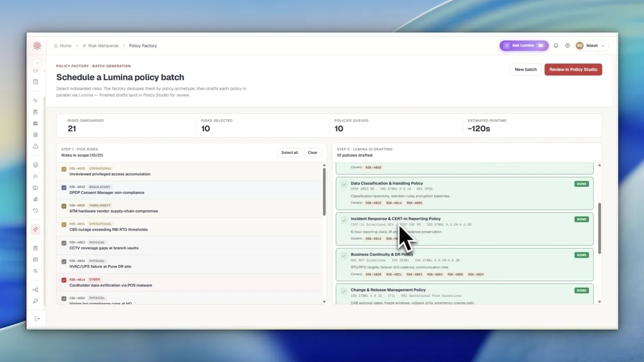Screen dimensions: 644x362
Task: Click the clipboard icon below the sparkle icon
Action: (35, 248)
